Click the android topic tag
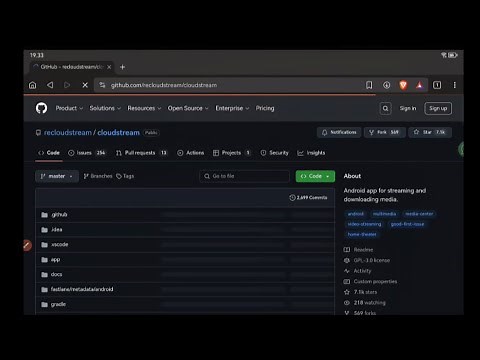480x360 pixels. 356,214
